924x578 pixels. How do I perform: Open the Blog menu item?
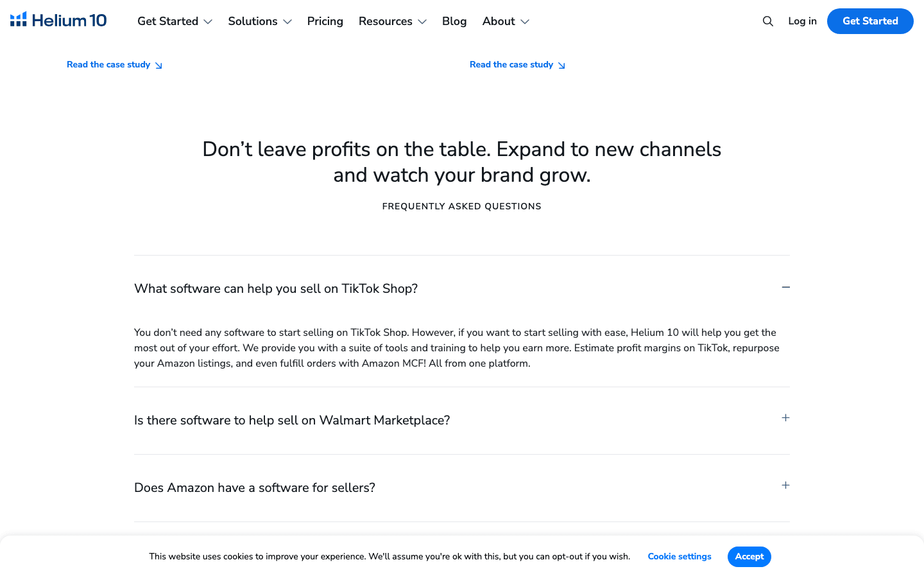tap(454, 21)
